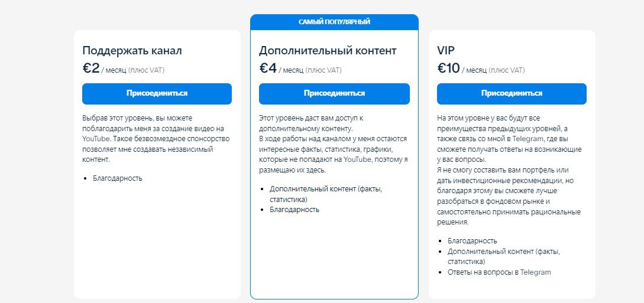Image resolution: width=644 pixels, height=303 pixels.
Task: Click the Ответы на вопросы в Telegram bullet
Action: tap(499, 272)
